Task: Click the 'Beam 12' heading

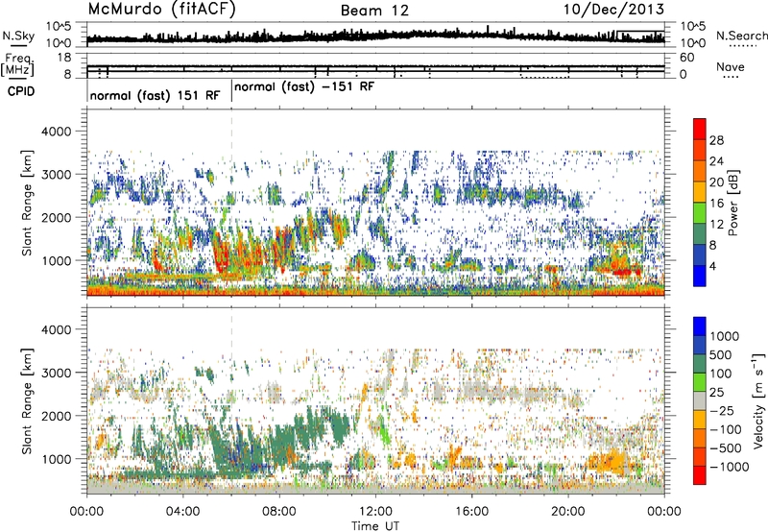Action: pyautogui.click(x=374, y=11)
